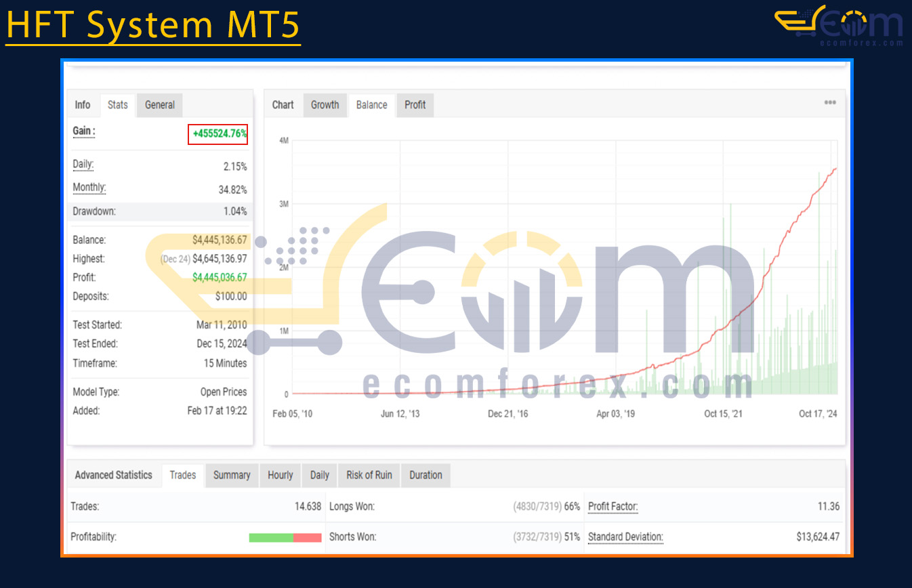Switch to the Chart tab
This screenshot has height=588, width=912.
click(283, 105)
